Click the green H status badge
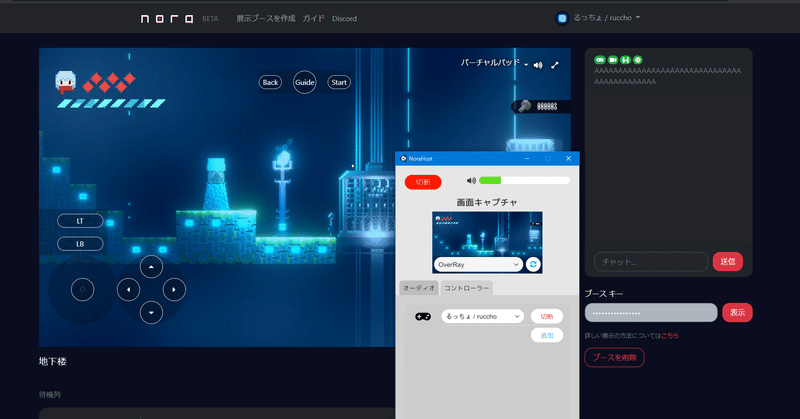 coord(625,60)
